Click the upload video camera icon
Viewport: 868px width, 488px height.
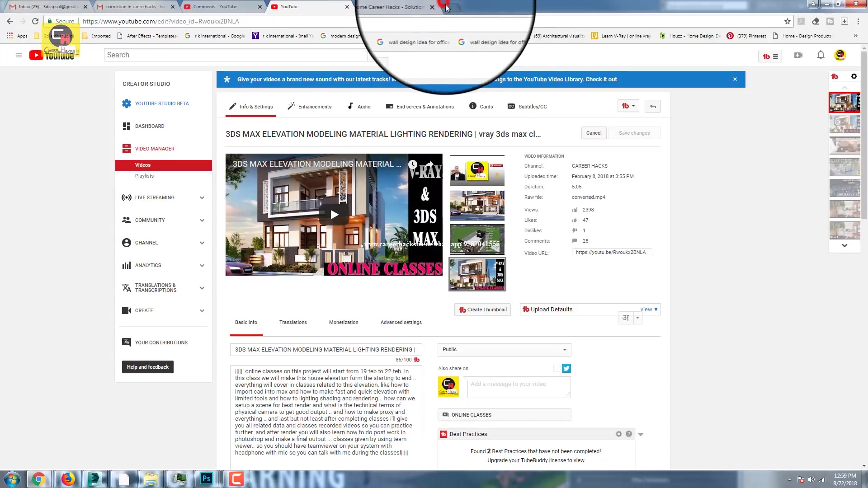pos(798,55)
